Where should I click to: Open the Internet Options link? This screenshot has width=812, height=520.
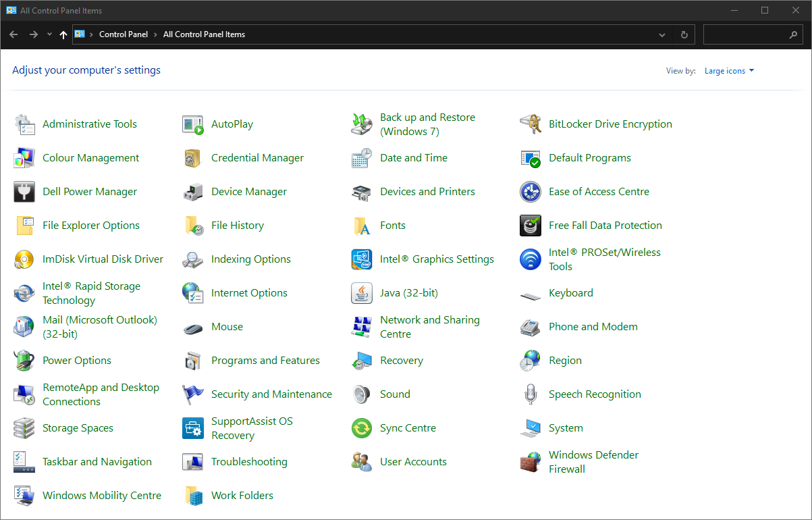point(249,293)
